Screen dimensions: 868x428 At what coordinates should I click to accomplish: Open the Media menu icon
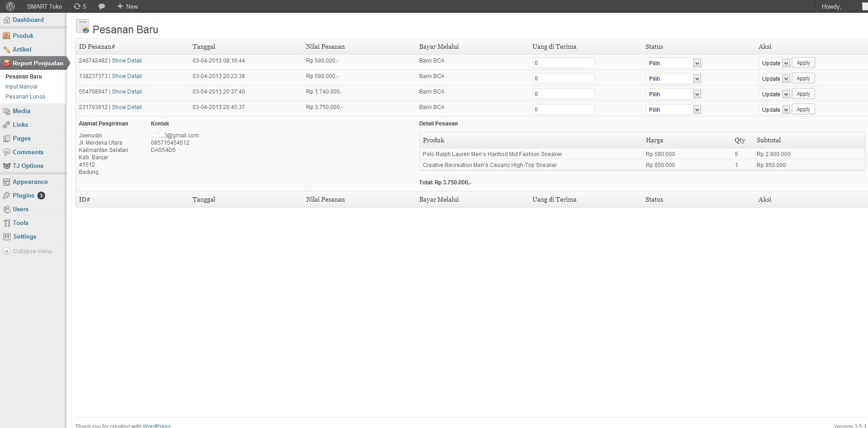(6, 111)
